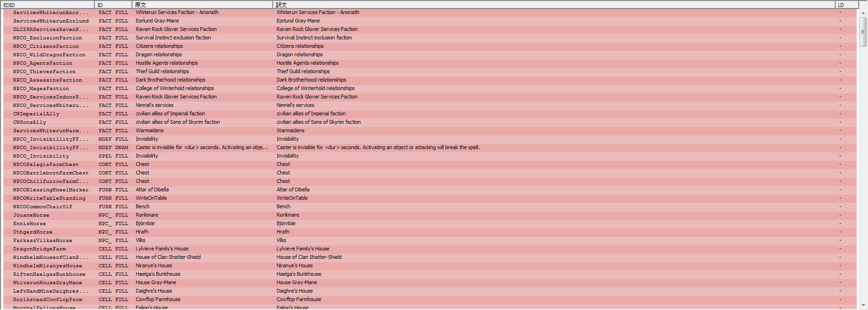The width and height of the screenshot is (868, 310).
Task: Select the NPCO_ServicesIndoorR... EDID row
Action: click(x=430, y=97)
